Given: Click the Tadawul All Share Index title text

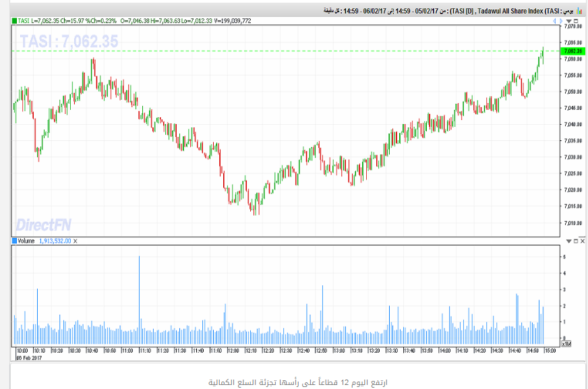Looking at the screenshot, I should coord(509,11).
